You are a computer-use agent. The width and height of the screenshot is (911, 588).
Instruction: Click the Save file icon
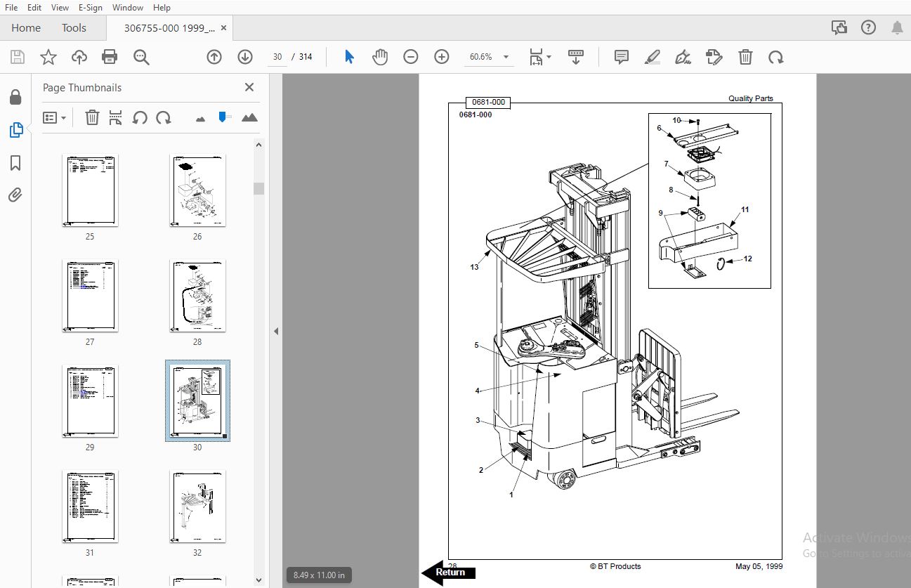[x=18, y=57]
